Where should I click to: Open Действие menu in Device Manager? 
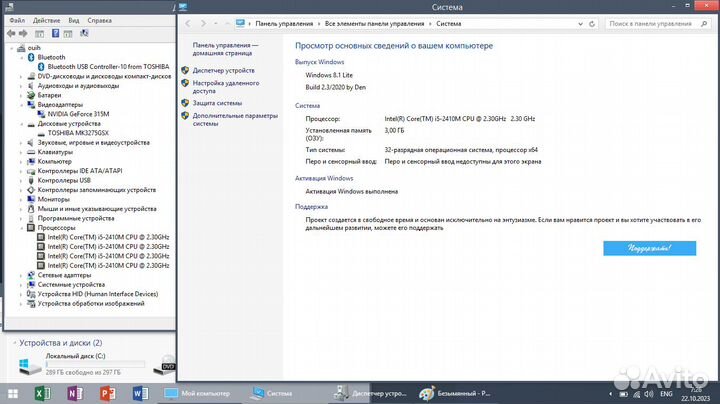point(46,21)
